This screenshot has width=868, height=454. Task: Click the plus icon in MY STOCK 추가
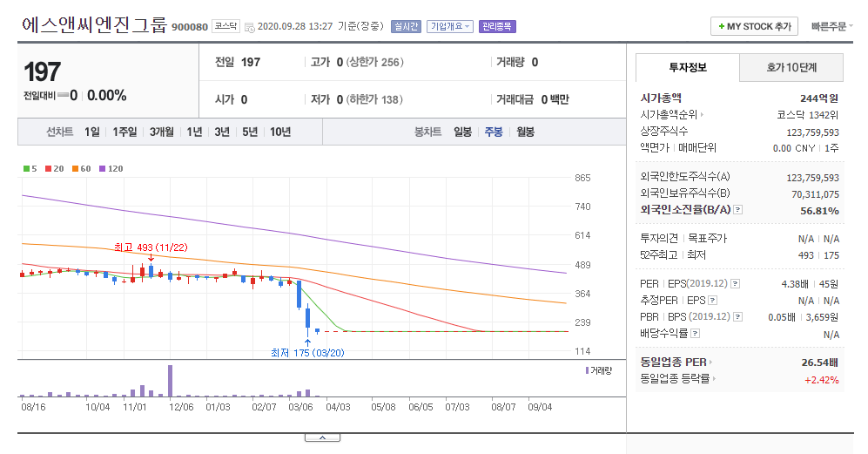722,27
